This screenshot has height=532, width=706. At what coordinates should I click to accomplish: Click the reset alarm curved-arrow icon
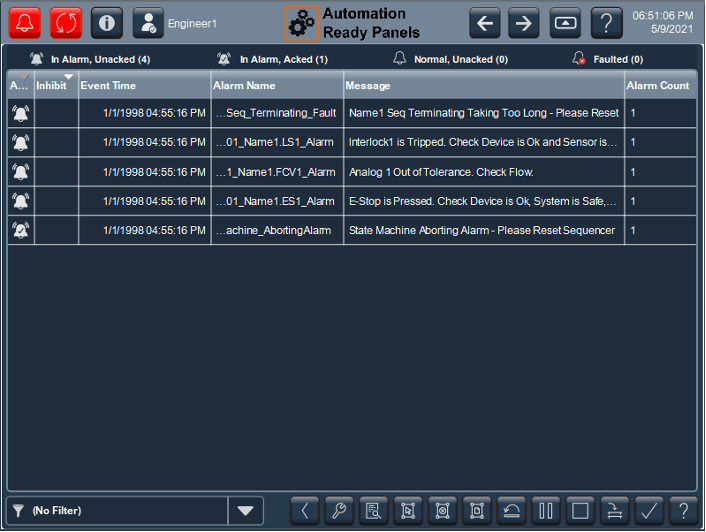coord(511,511)
